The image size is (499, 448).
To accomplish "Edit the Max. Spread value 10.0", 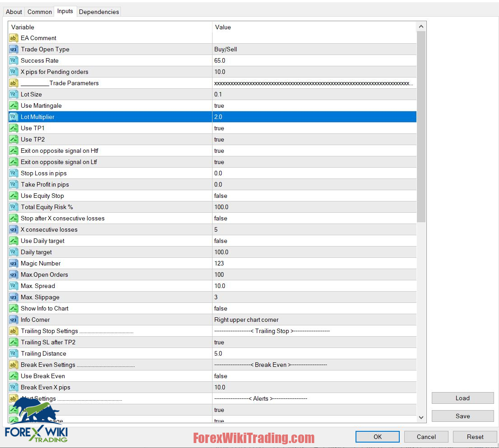I will point(314,286).
